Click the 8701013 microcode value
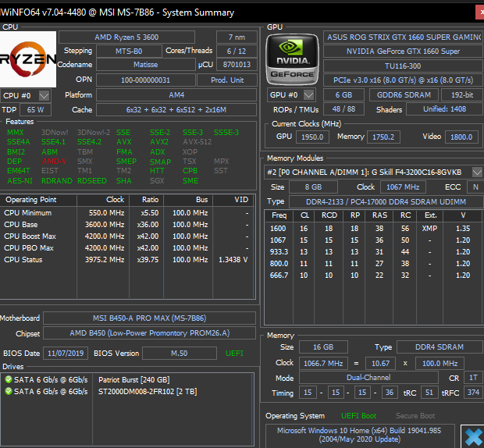The width and height of the screenshot is (484, 448). pos(237,65)
